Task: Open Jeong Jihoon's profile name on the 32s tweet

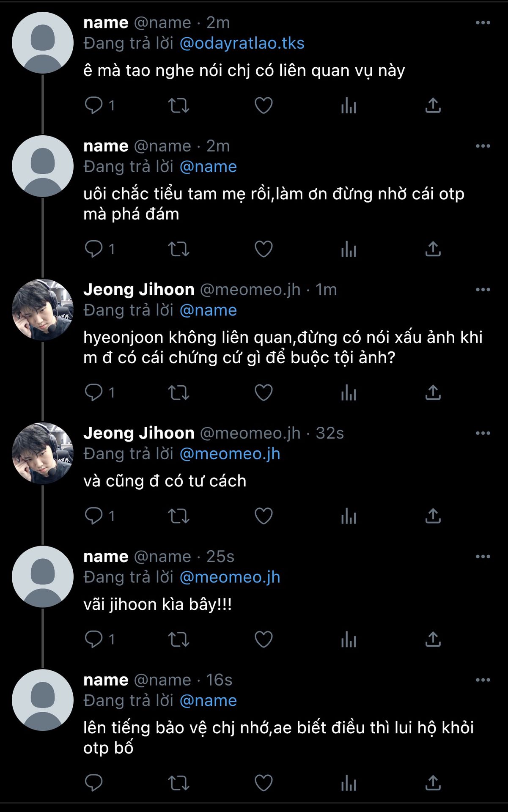Action: 139,433
